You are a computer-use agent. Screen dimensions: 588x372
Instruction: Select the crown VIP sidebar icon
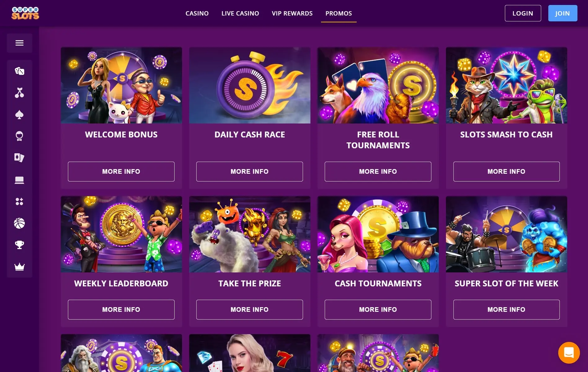tap(20, 267)
